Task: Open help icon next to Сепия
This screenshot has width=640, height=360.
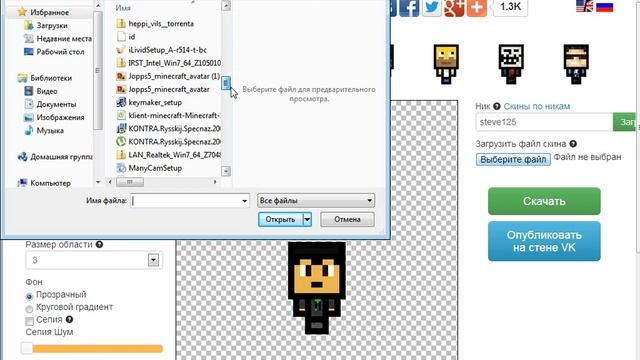Action: [69, 320]
